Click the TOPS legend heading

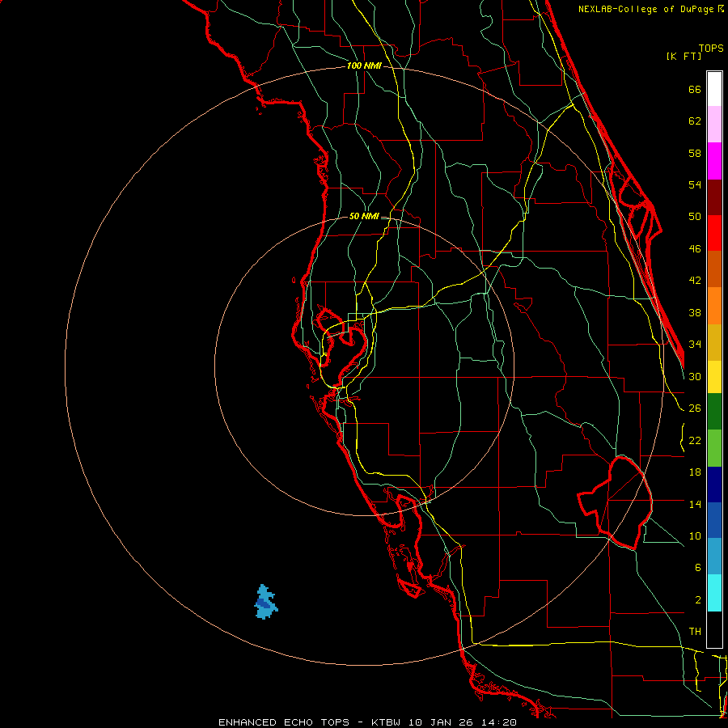click(x=711, y=49)
